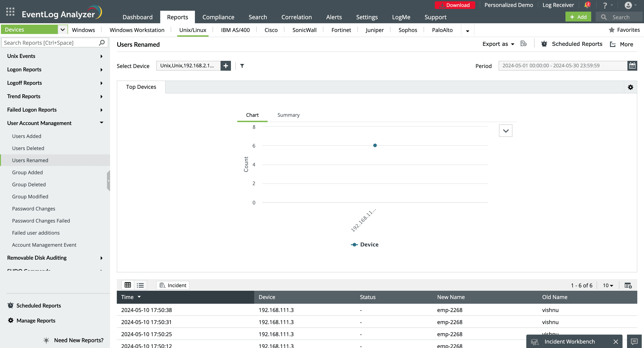The width and height of the screenshot is (644, 348).
Task: Click the add column table icon
Action: point(628,285)
